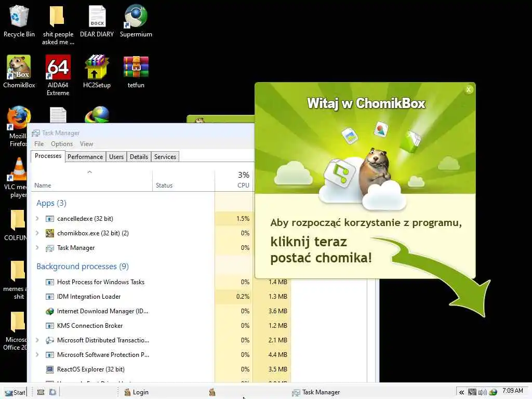532x399 pixels.
Task: Open the File menu in Task Manager
Action: 39,144
